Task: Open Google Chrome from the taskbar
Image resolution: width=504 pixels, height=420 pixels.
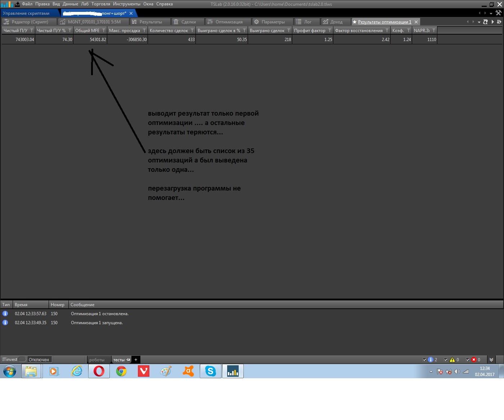Action: tap(121, 371)
